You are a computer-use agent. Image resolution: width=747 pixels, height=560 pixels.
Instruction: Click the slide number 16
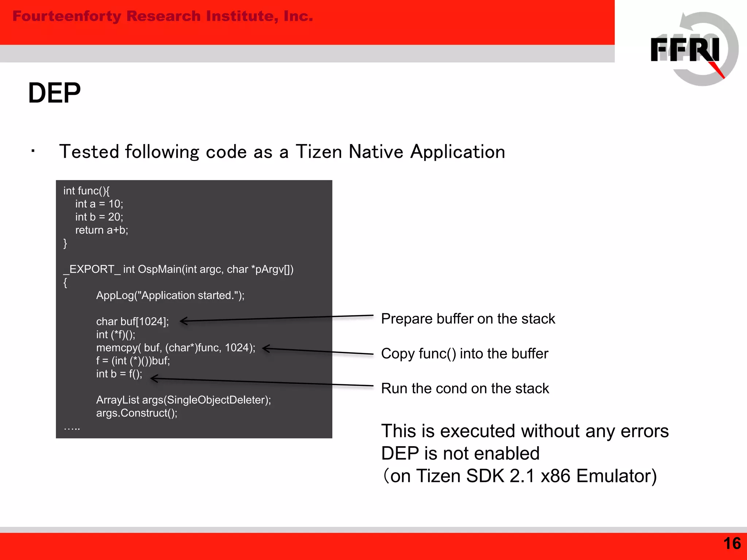coord(732,544)
